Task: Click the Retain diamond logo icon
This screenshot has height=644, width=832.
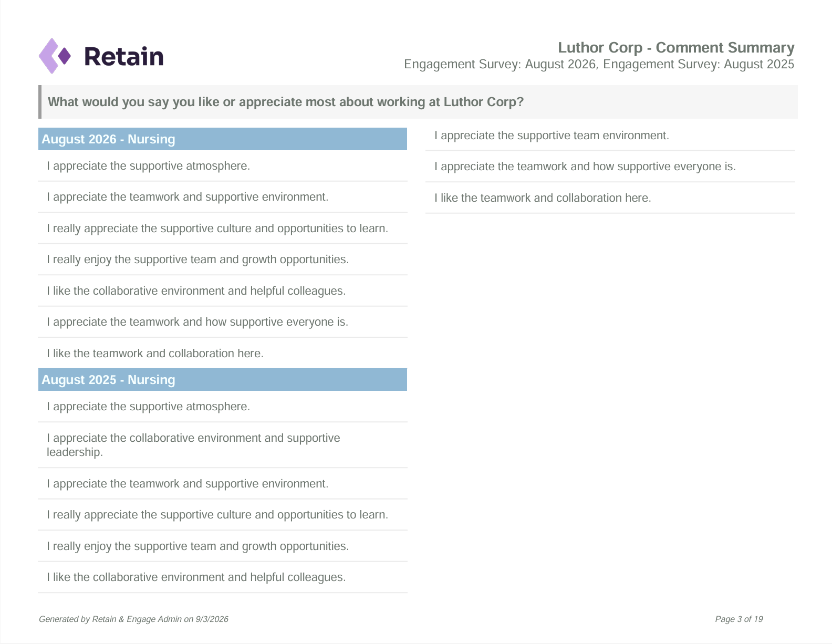Action: coord(55,56)
